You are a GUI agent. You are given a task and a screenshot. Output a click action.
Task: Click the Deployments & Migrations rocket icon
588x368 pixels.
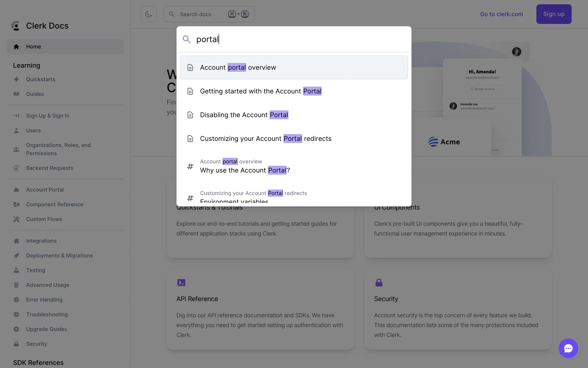17,256
